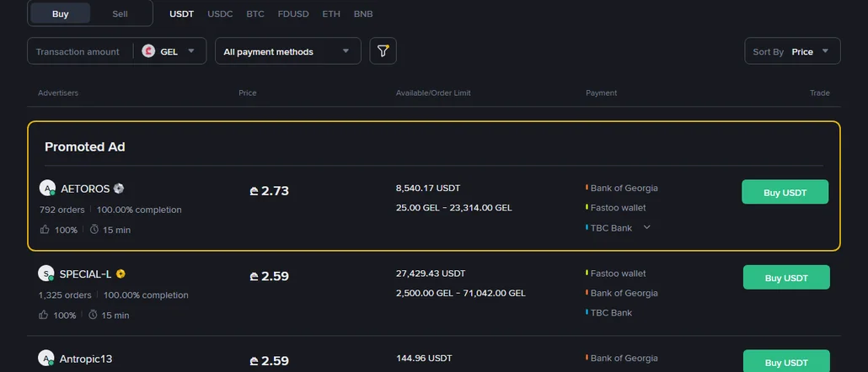Screen dimensions: 868x372
Task: Click the AETOROS thumbs-up rating icon
Action: (44, 230)
